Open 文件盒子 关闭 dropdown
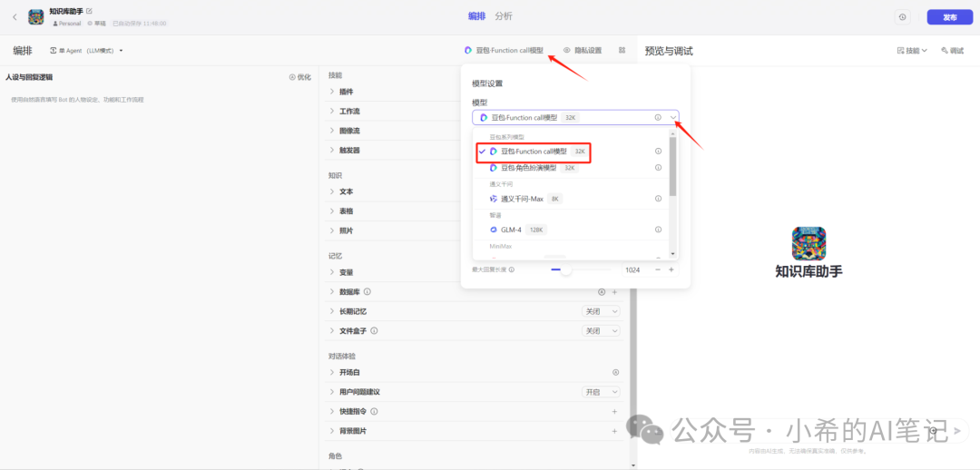 click(x=602, y=330)
